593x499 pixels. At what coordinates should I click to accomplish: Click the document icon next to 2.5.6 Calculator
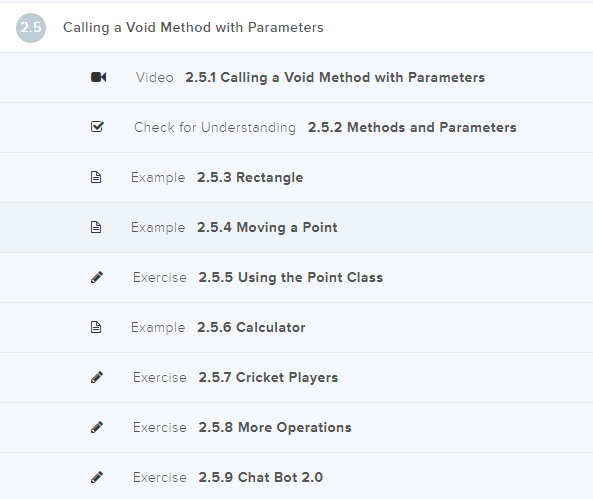click(x=96, y=327)
